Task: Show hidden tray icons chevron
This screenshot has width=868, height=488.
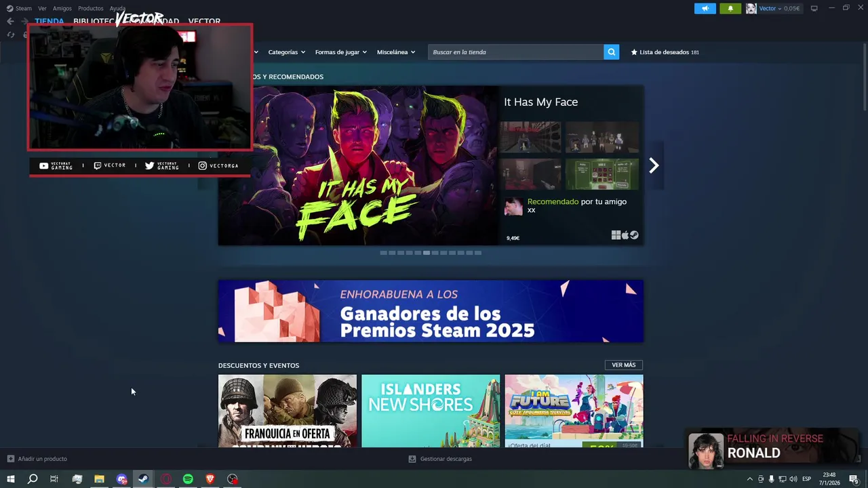Action: click(x=749, y=479)
